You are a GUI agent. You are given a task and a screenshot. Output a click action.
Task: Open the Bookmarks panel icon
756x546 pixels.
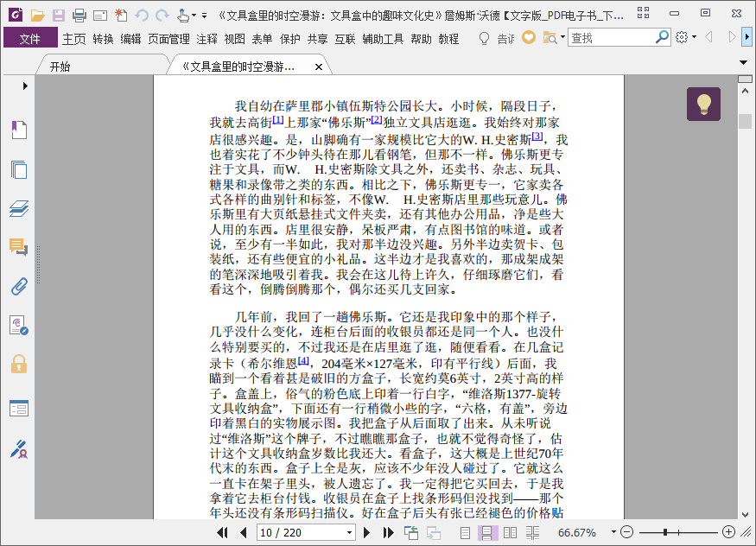19,130
